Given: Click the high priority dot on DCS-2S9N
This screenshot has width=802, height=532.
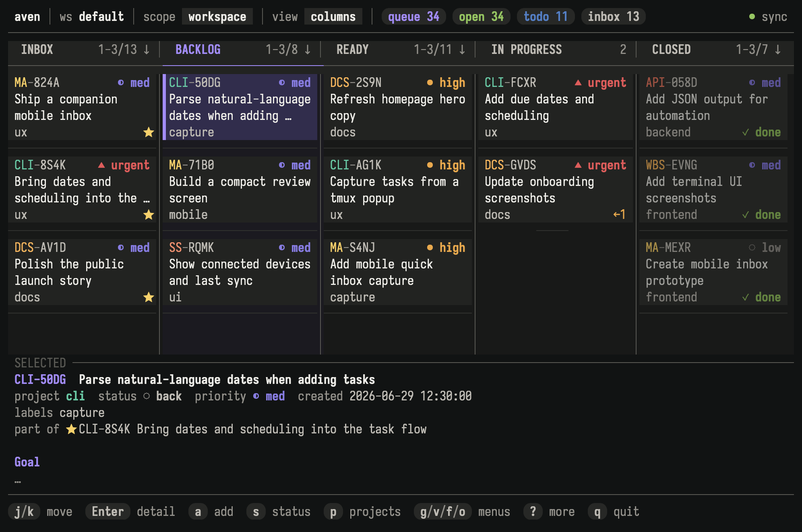Looking at the screenshot, I should point(430,82).
